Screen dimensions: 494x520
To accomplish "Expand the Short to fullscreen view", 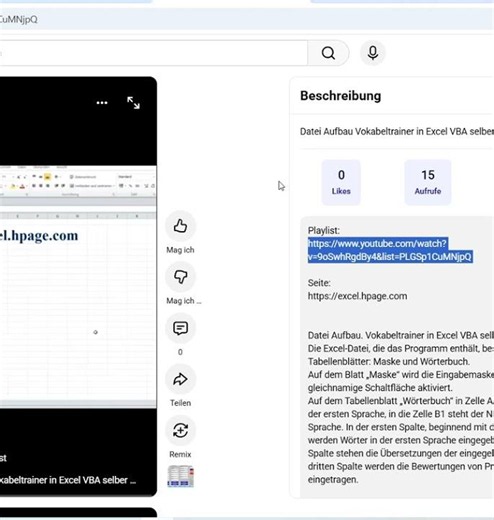I will pos(133,103).
